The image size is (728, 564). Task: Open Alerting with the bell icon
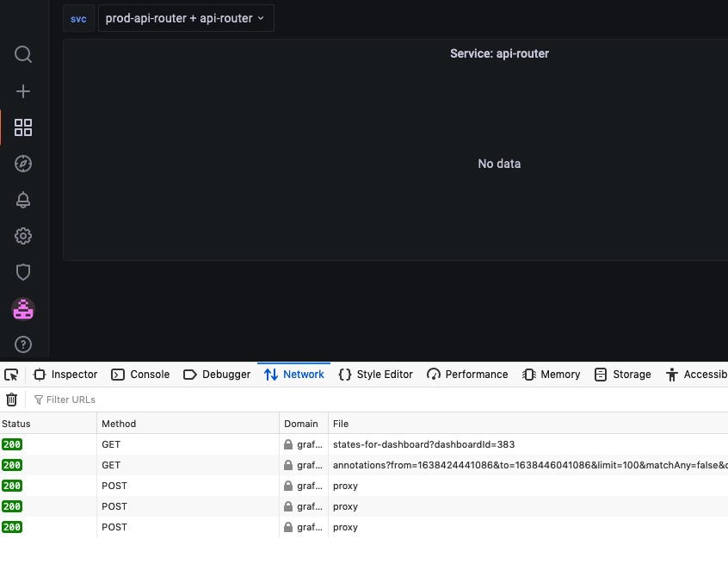(x=22, y=199)
